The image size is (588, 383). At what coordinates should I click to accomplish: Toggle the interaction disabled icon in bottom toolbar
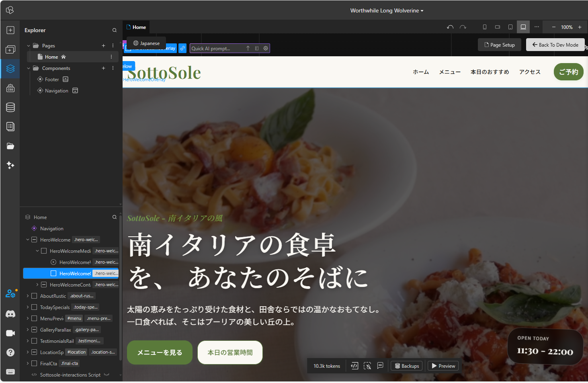tap(367, 366)
